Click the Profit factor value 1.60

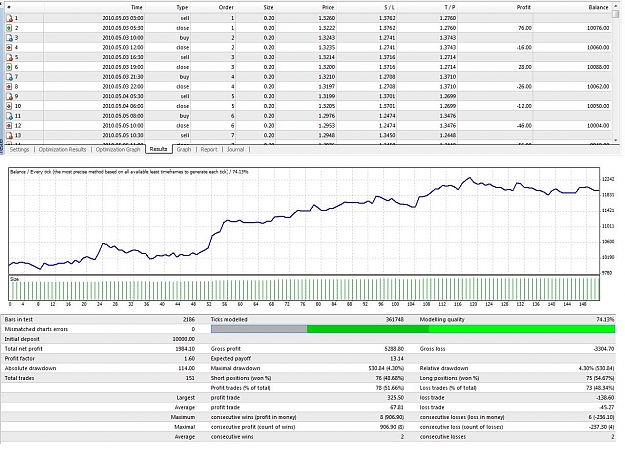click(x=189, y=359)
